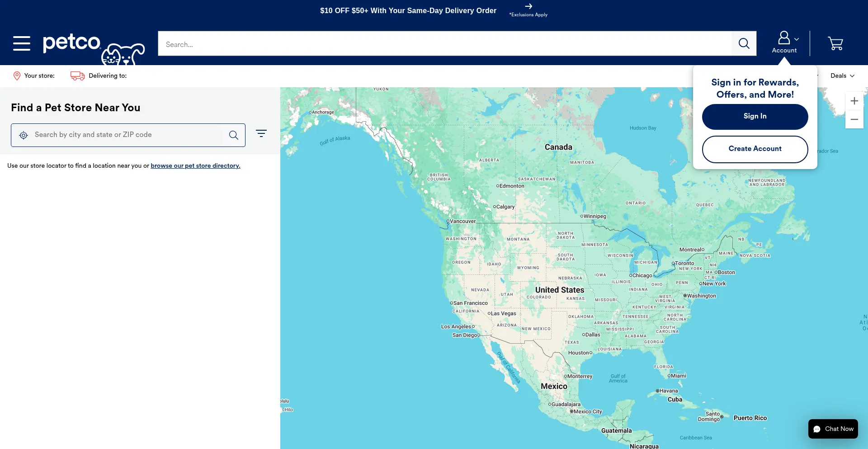Click the main Search text field
868x449 pixels.
click(x=444, y=44)
